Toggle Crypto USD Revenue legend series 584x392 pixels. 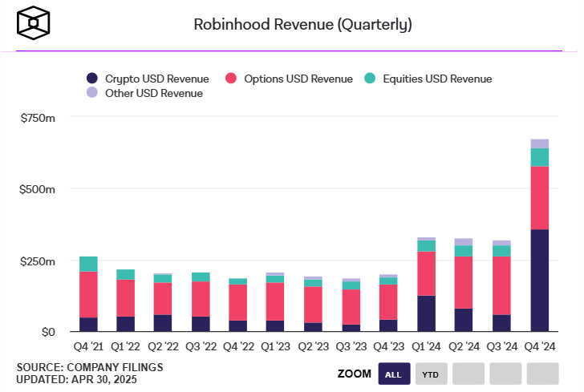click(x=148, y=79)
